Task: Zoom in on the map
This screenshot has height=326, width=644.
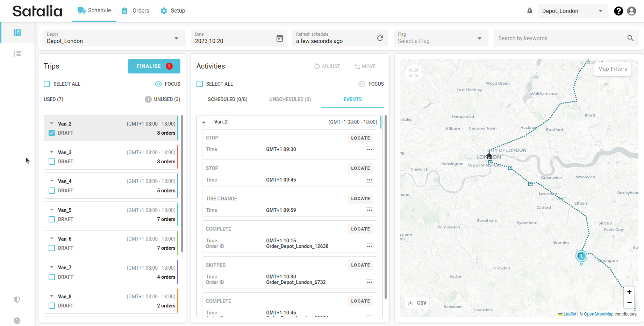Action: 629,292
